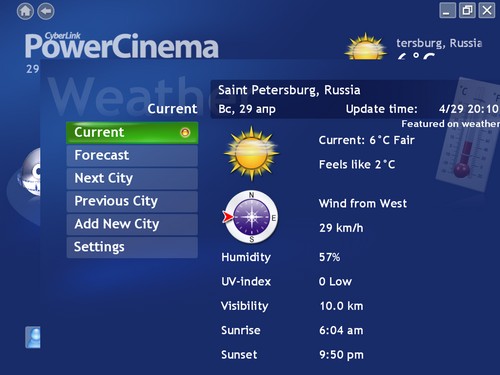Restore the PowerCinema window size
The image size is (500, 375).
point(467,11)
